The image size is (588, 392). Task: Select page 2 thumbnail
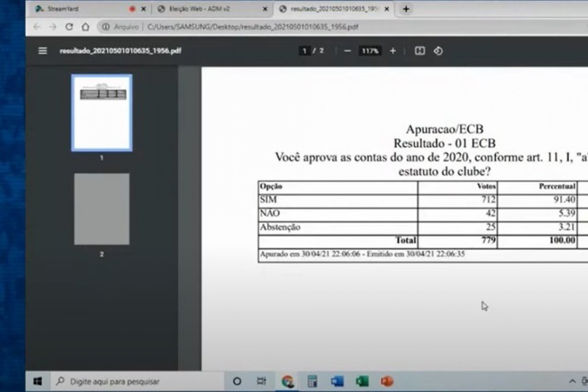(102, 209)
